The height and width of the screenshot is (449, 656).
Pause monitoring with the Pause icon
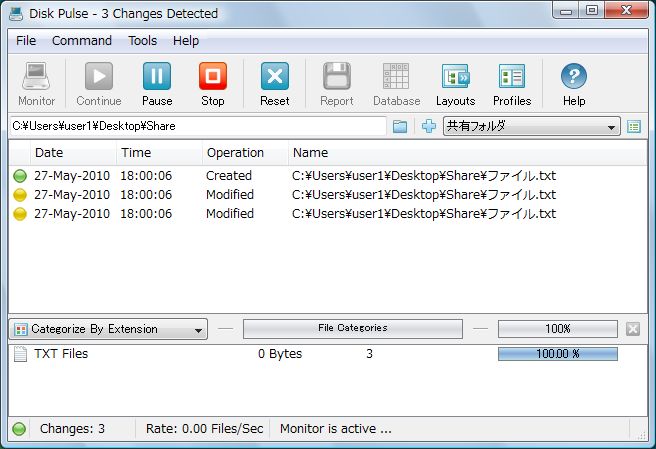157,76
